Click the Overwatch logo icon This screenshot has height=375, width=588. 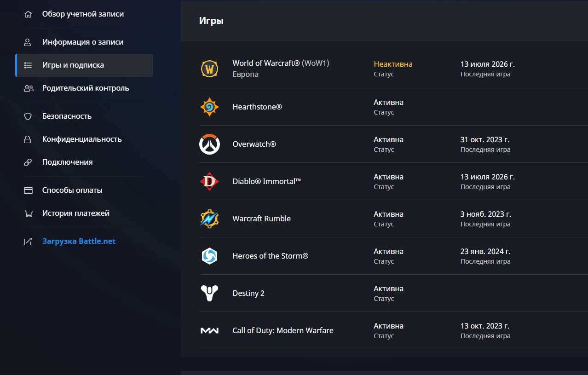click(209, 144)
